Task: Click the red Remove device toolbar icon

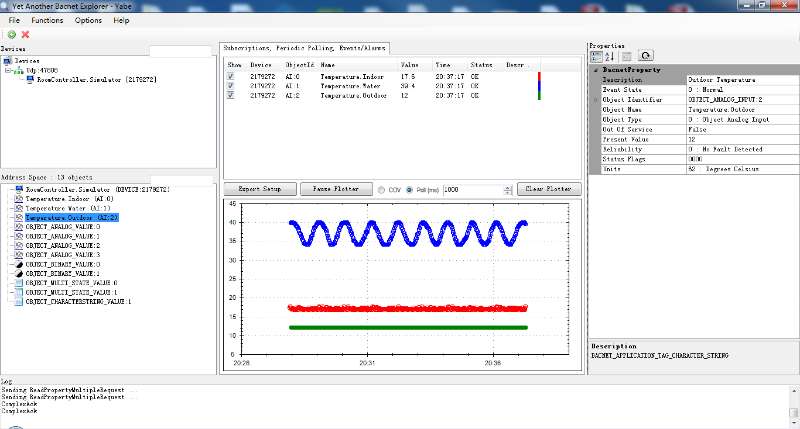Action: tap(25, 35)
